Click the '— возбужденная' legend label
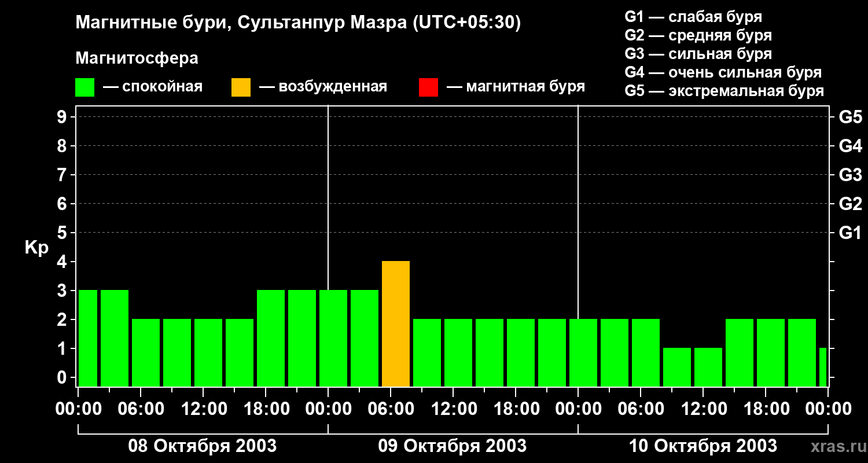868x463 pixels. coord(323,87)
